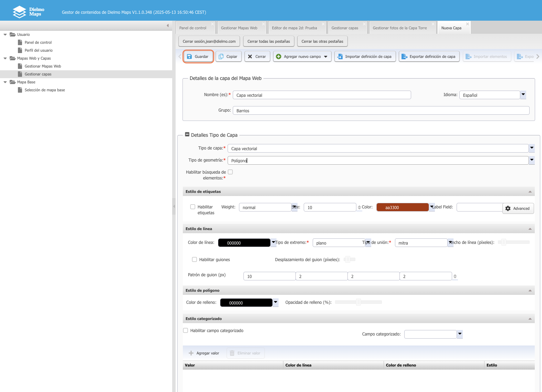Click the Advanced gear icon
Screen dimensions: 542x392
[x=508, y=208]
